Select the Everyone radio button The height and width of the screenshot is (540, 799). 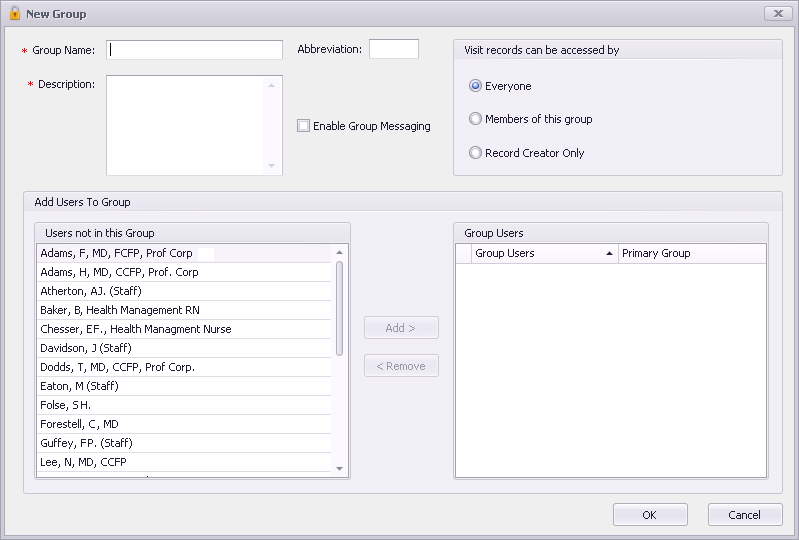coord(475,86)
